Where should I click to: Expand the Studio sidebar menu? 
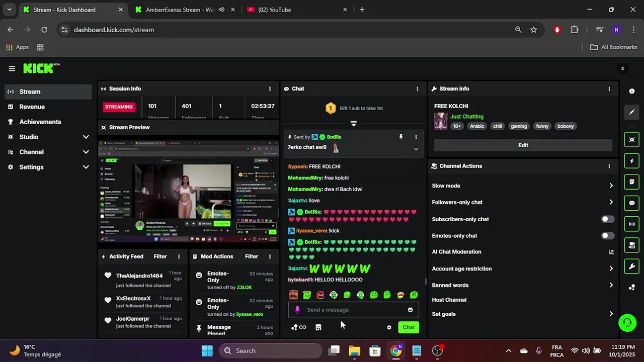click(x=48, y=137)
